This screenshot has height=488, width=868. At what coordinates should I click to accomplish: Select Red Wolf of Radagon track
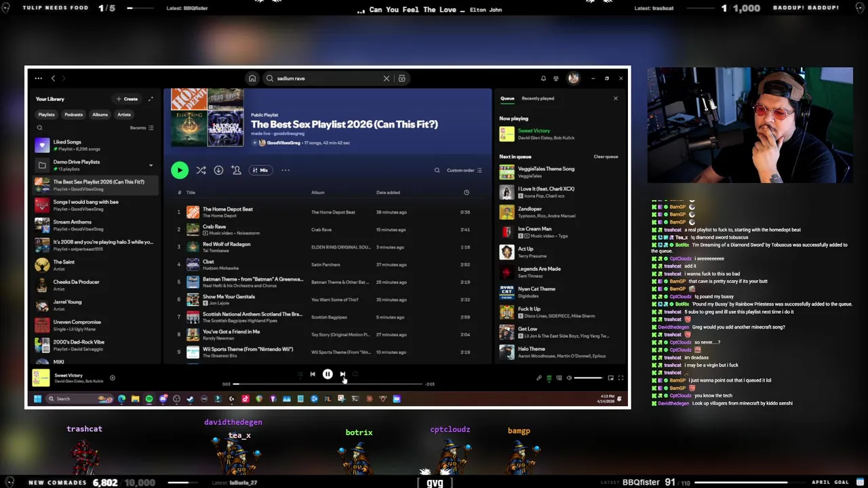pyautogui.click(x=328, y=247)
